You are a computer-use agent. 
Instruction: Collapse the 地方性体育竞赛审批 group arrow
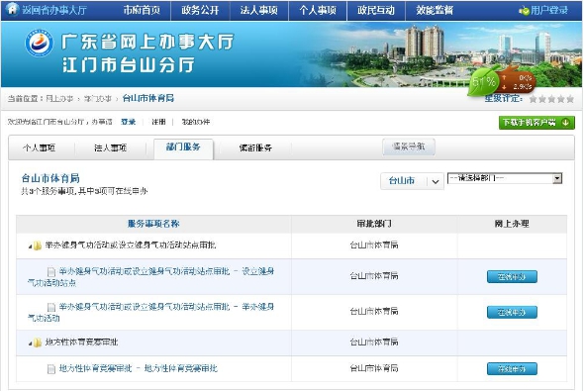coord(30,343)
